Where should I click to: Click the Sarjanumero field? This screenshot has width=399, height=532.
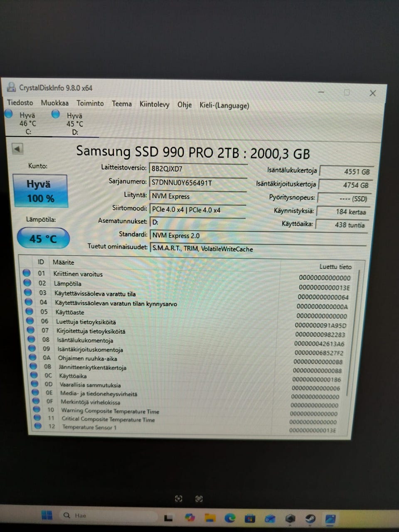198,182
